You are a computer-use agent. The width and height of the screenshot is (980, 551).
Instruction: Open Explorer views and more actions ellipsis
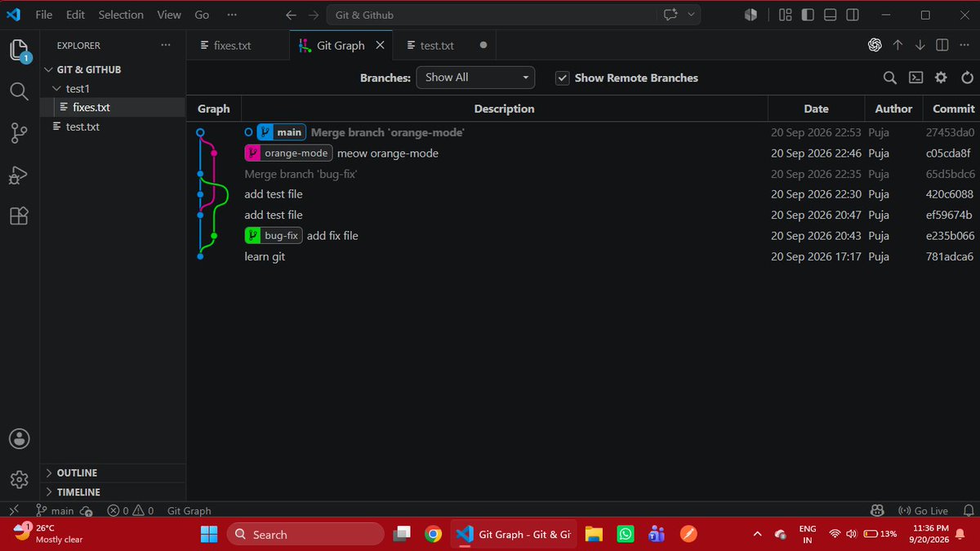point(166,46)
